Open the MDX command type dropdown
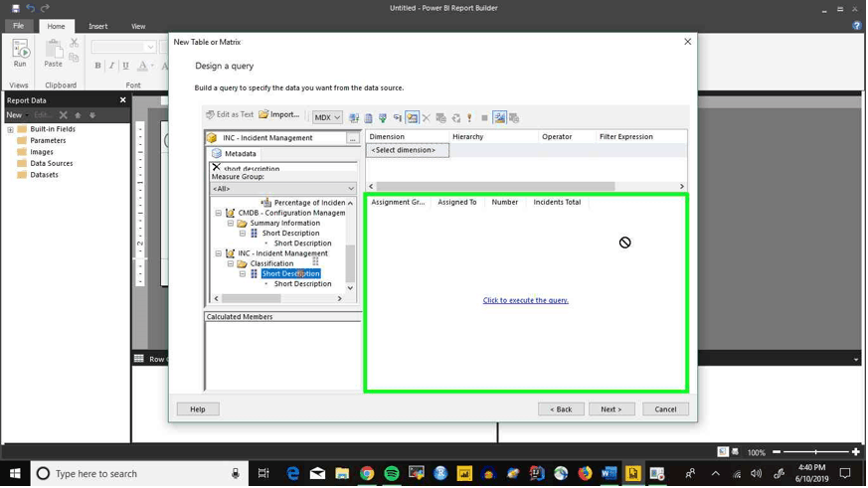The width and height of the screenshot is (868, 488). point(326,118)
